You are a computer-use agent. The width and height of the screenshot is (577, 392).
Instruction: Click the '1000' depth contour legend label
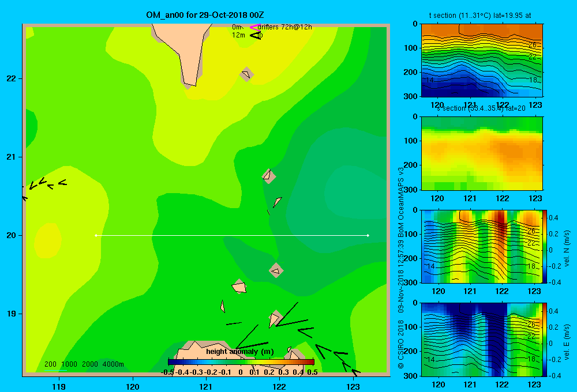click(69, 364)
